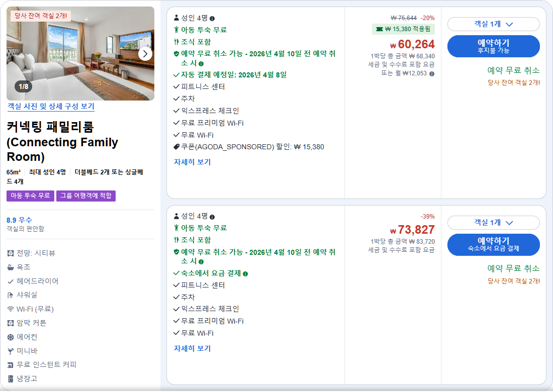The height and width of the screenshot is (392, 553).
Task: Open the first room's 객실 1개 dropdown
Action: [x=494, y=24]
